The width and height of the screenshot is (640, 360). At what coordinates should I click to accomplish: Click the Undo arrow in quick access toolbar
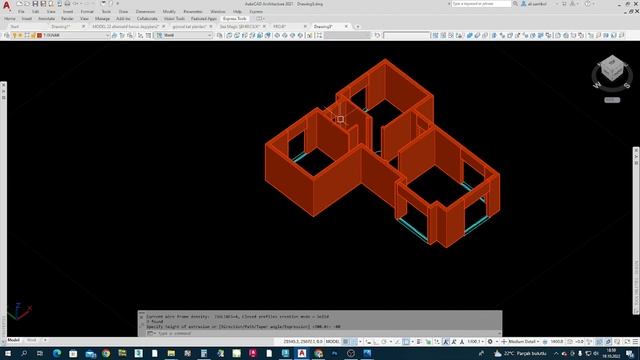pos(76,4)
